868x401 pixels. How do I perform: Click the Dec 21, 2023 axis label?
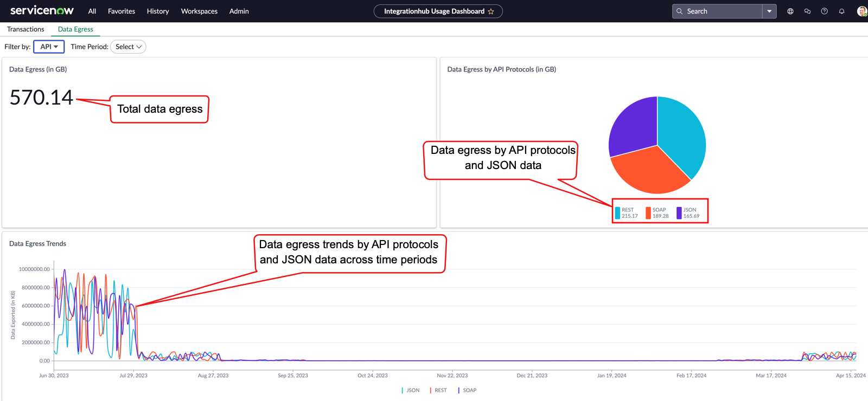tap(532, 376)
